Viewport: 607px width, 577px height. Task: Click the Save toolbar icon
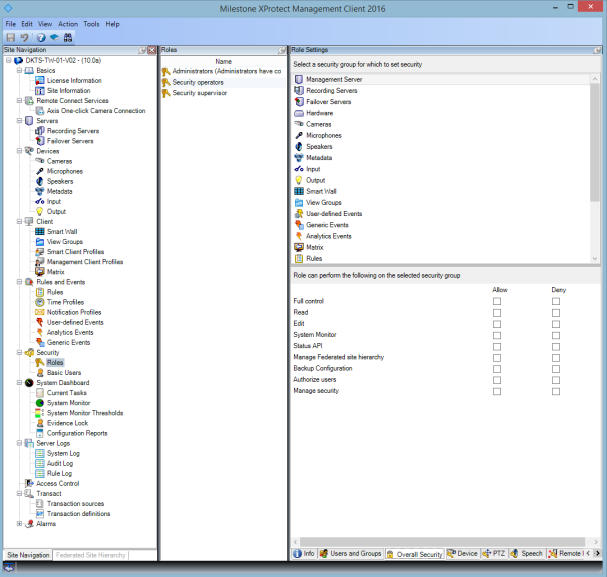(x=10, y=38)
